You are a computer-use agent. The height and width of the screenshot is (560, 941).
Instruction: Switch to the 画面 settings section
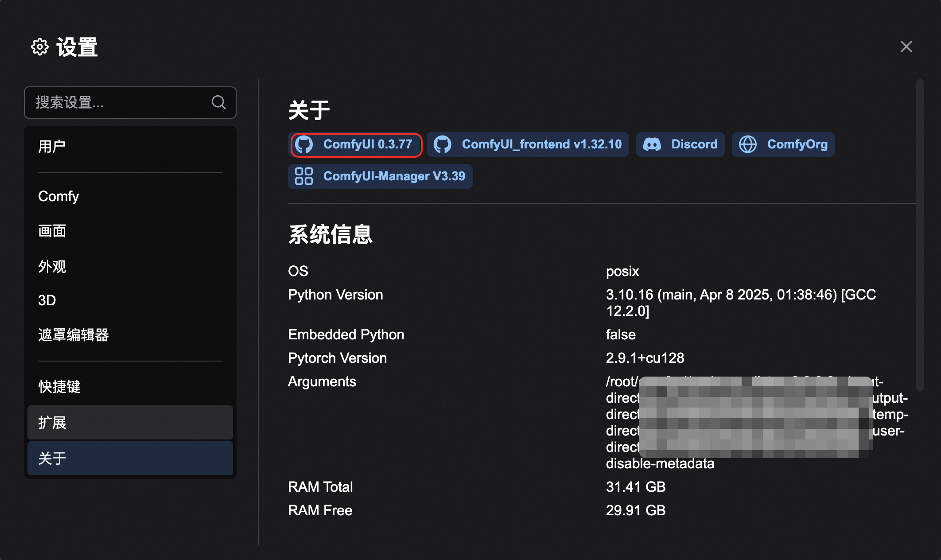pyautogui.click(x=52, y=231)
